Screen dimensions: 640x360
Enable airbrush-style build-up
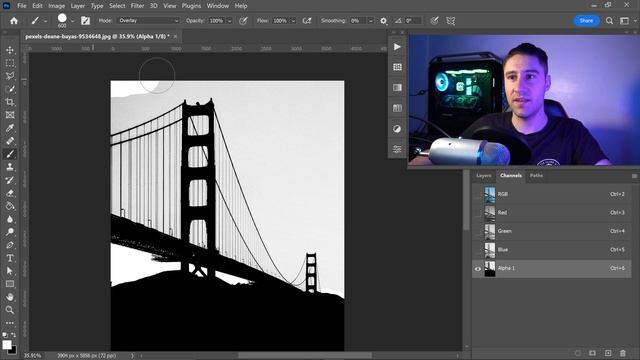307,21
